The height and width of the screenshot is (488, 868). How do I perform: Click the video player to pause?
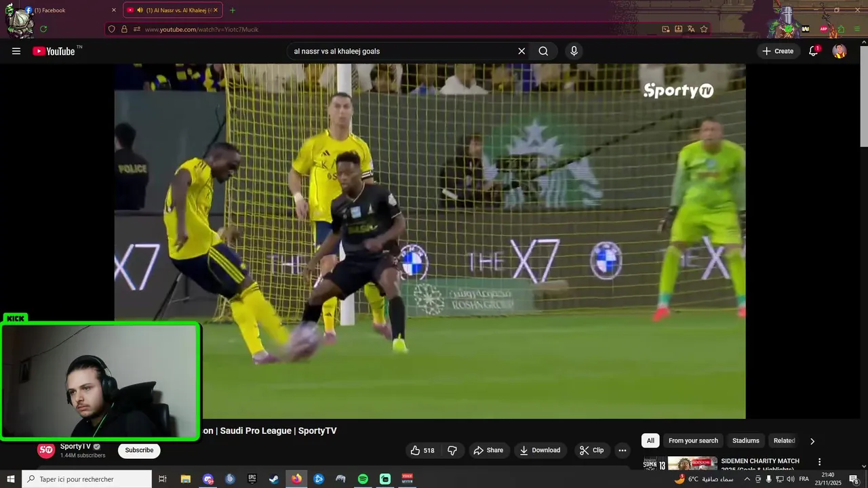coord(430,241)
